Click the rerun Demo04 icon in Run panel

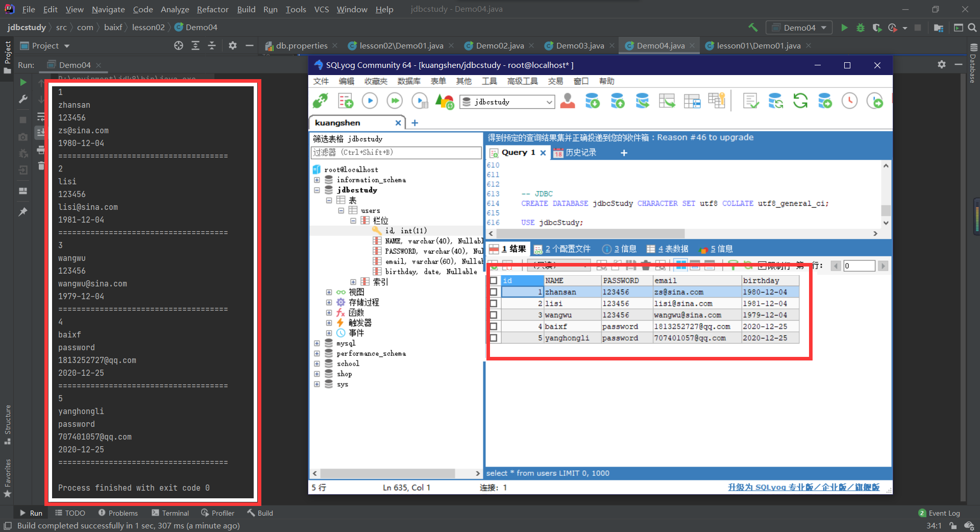(x=23, y=82)
